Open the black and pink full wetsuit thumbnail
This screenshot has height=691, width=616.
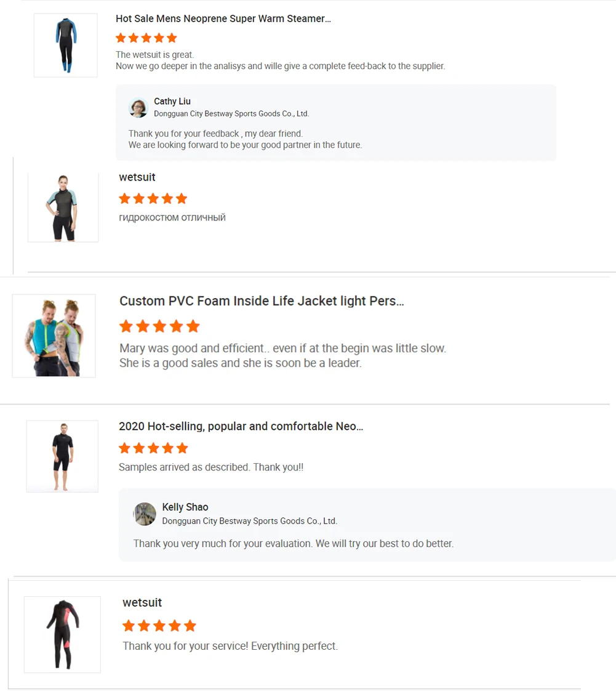tap(62, 634)
